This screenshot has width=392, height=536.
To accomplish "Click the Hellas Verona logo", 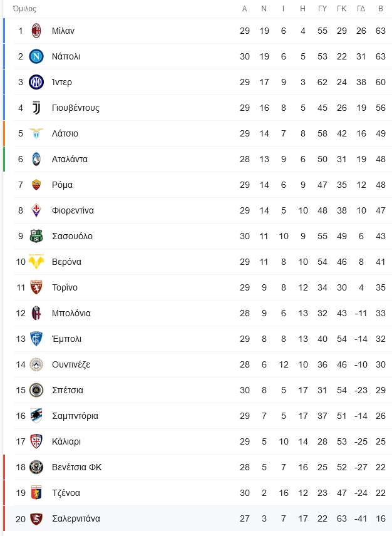I will 36,262.
